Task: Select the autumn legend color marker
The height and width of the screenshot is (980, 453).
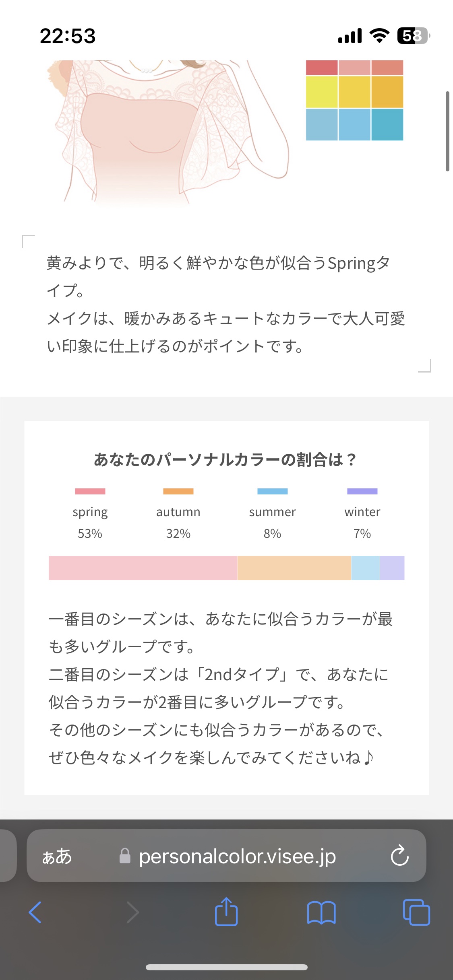Action: tap(178, 491)
